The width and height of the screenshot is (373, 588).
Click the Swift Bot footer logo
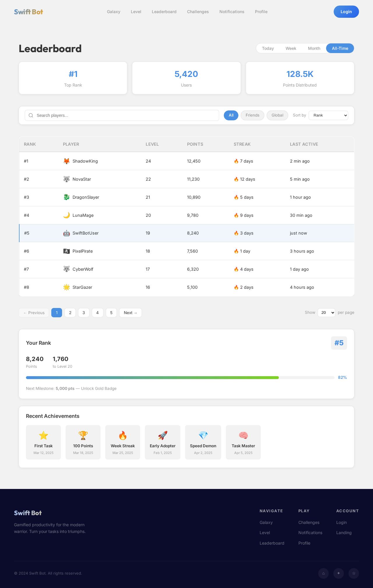[x=28, y=513]
